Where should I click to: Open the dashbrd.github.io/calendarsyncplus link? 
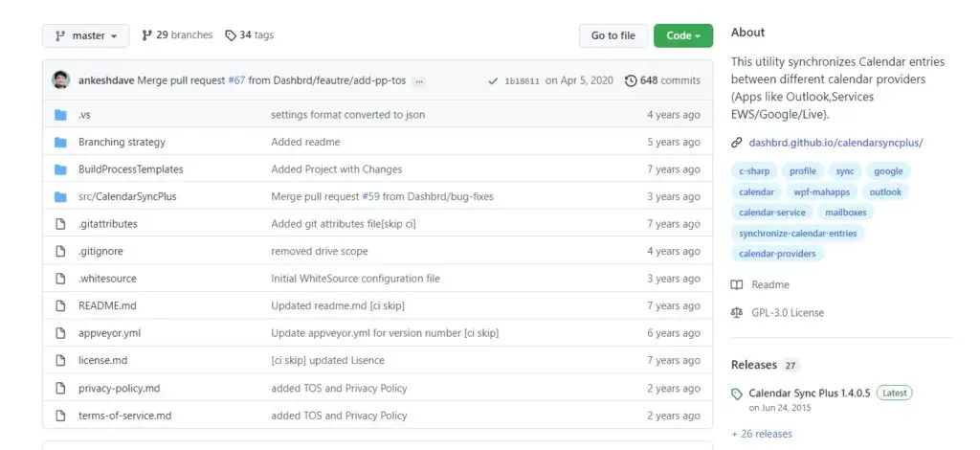[x=835, y=143]
